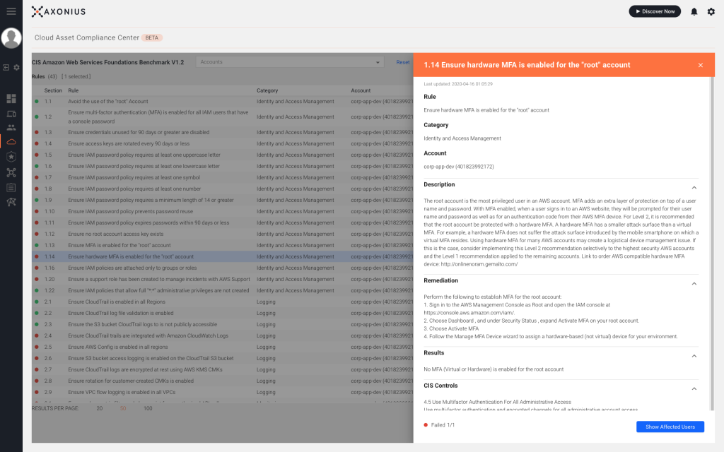This screenshot has height=452, width=724.
Task: Select rule 1.11 passwords expire within 90 days
Action: 223,223
